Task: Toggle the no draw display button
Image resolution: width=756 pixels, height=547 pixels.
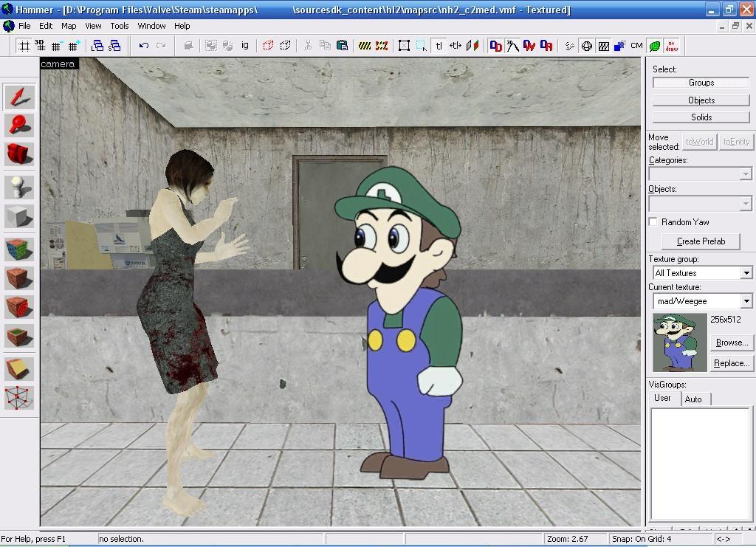Action: [672, 46]
